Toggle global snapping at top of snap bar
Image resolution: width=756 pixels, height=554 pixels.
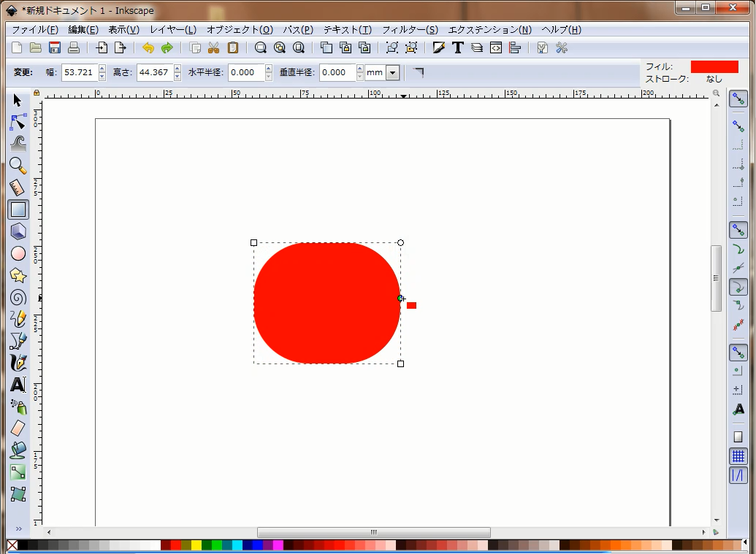[x=738, y=99]
